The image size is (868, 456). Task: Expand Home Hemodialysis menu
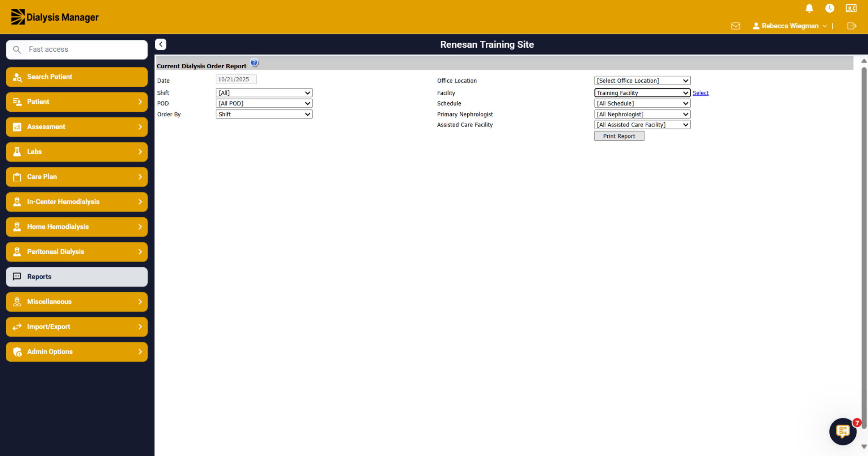click(77, 227)
